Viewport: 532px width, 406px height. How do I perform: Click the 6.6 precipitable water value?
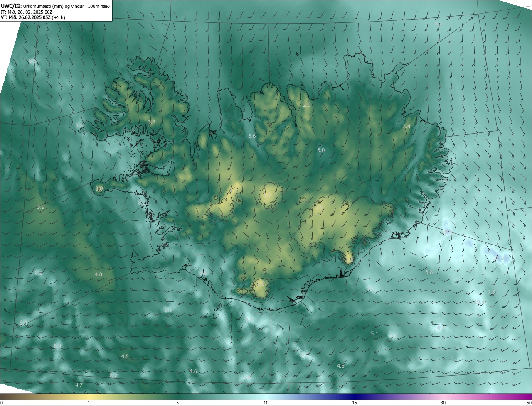(x=252, y=136)
